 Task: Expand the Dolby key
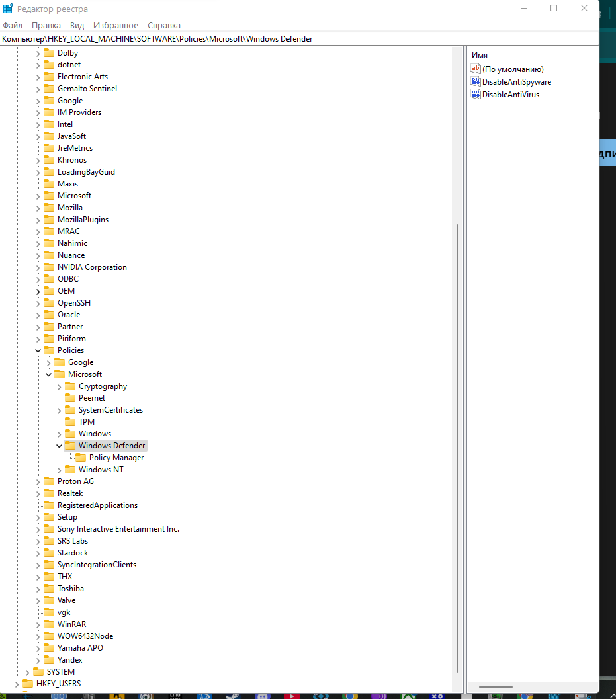[x=38, y=53]
